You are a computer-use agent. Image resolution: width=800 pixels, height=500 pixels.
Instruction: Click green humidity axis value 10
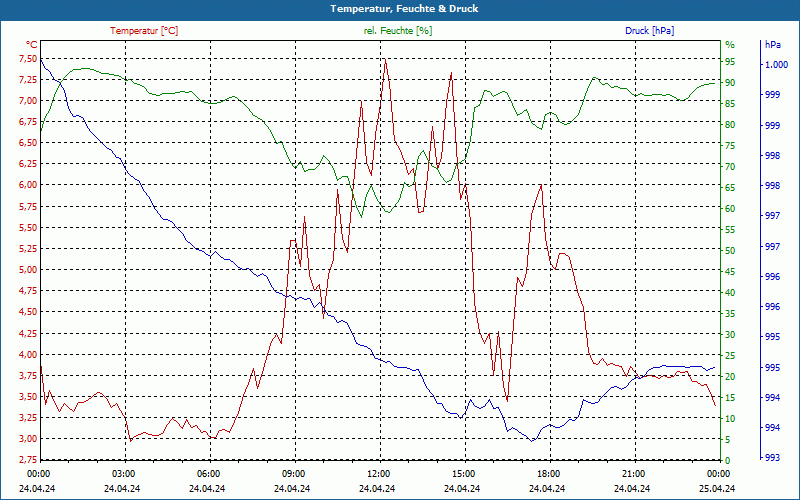point(730,419)
